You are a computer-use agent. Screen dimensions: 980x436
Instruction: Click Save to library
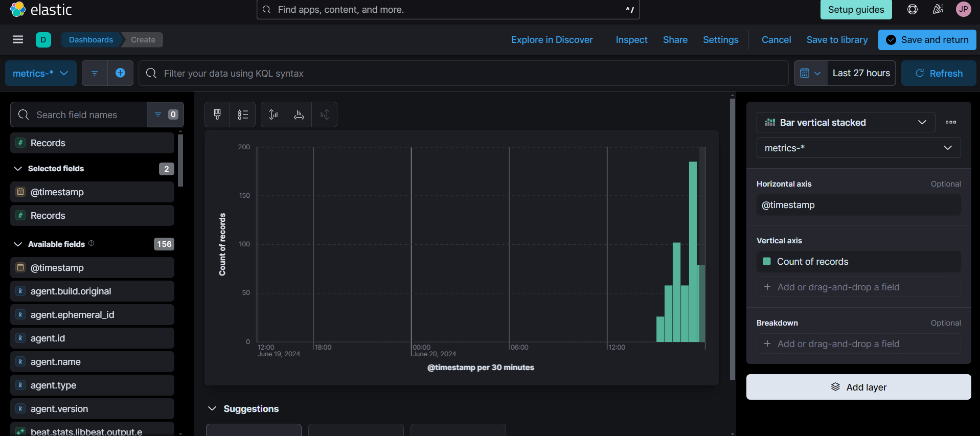coord(837,40)
